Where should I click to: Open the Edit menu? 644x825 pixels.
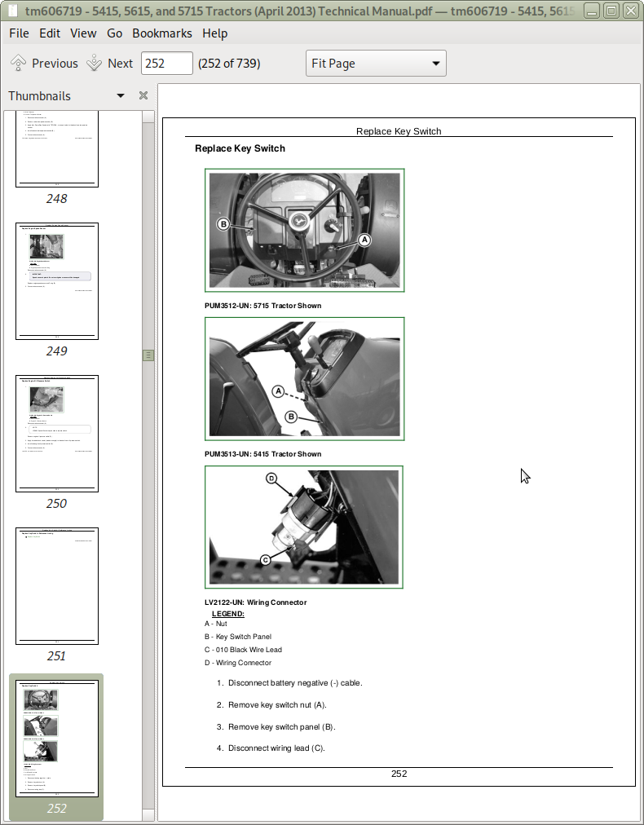(x=50, y=33)
